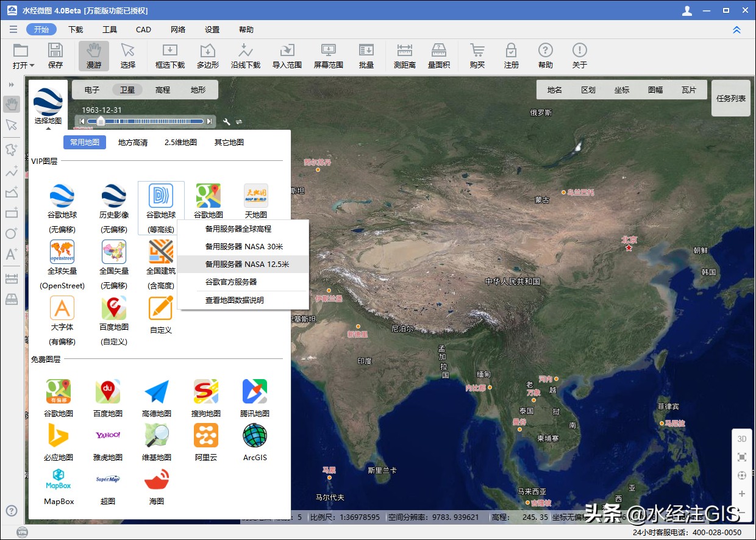Jump timeline to the first date
756x540 pixels.
click(82, 122)
